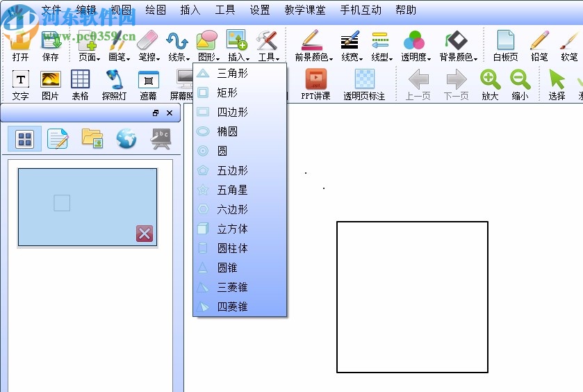The height and width of the screenshot is (392, 583).
Task: Select 六边形 hexagon shape
Action: (240, 209)
